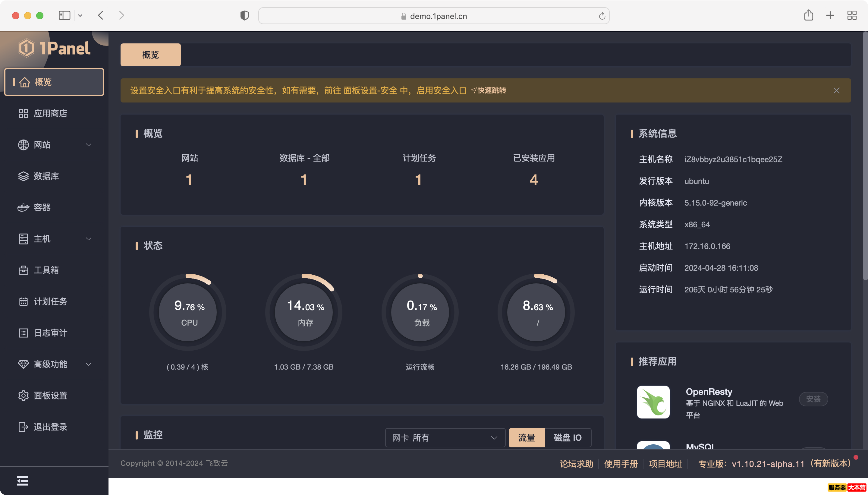Open the Log Audit list icon
Screen dimensions: 868x495
coord(23,333)
